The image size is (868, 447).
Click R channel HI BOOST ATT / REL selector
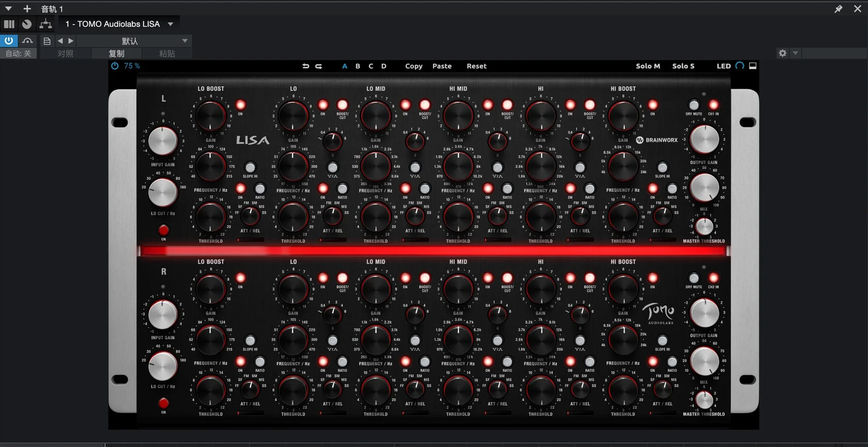[662, 388]
